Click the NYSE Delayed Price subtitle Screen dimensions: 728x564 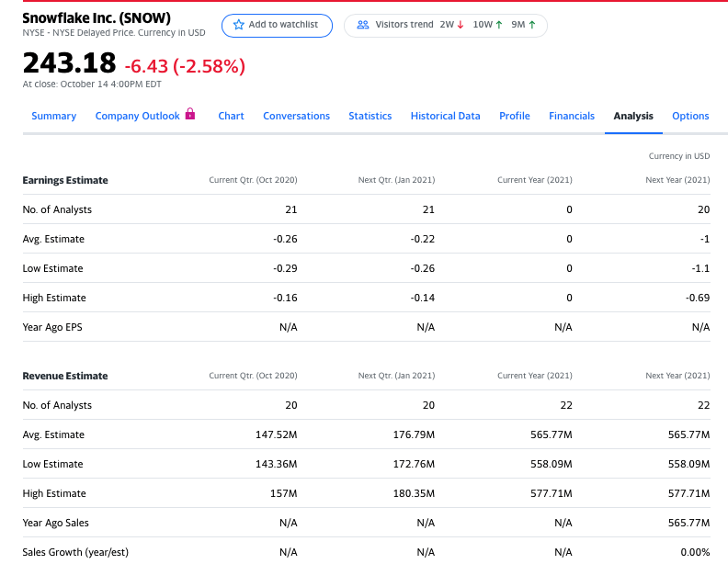coord(114,33)
